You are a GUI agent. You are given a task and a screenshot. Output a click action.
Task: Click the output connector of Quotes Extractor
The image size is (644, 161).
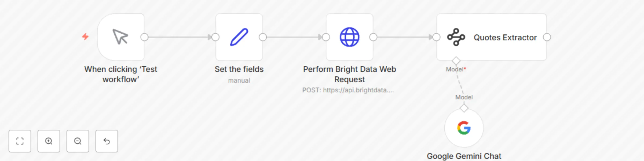547,37
